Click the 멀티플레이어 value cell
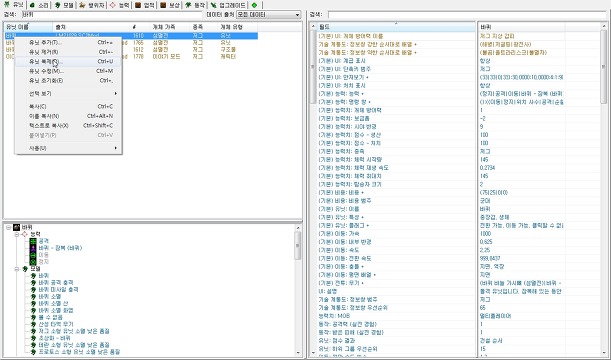Screen dimensions: 611x360 point(521,316)
